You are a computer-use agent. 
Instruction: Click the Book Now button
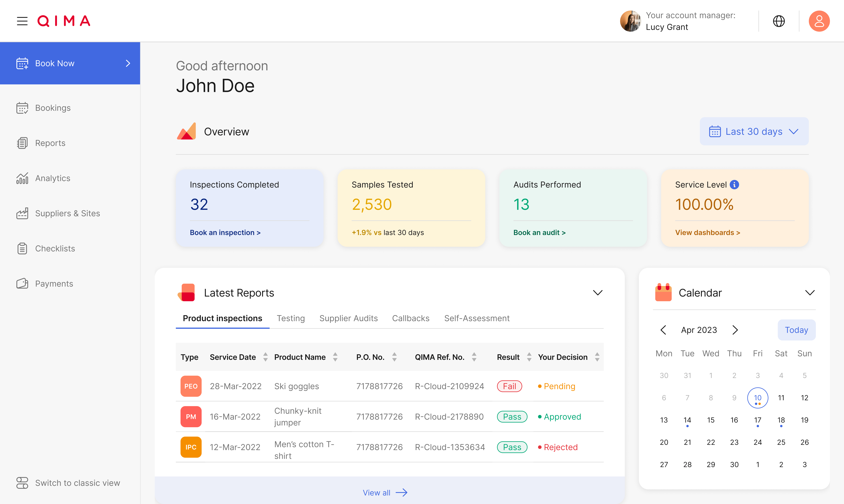pyautogui.click(x=70, y=63)
